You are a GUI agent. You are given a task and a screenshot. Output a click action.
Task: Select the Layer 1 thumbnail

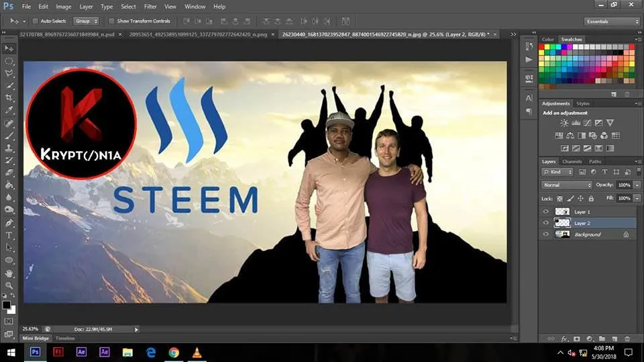[x=562, y=212]
